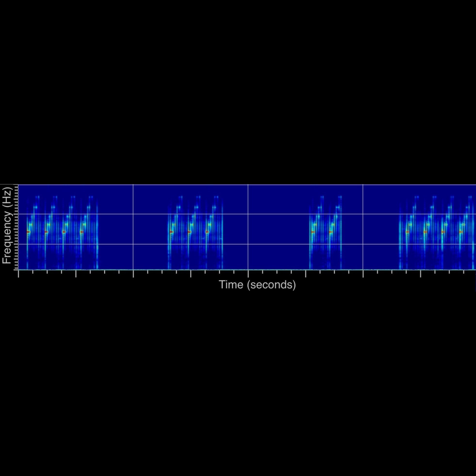Click last red peak in first call group

click(x=82, y=232)
